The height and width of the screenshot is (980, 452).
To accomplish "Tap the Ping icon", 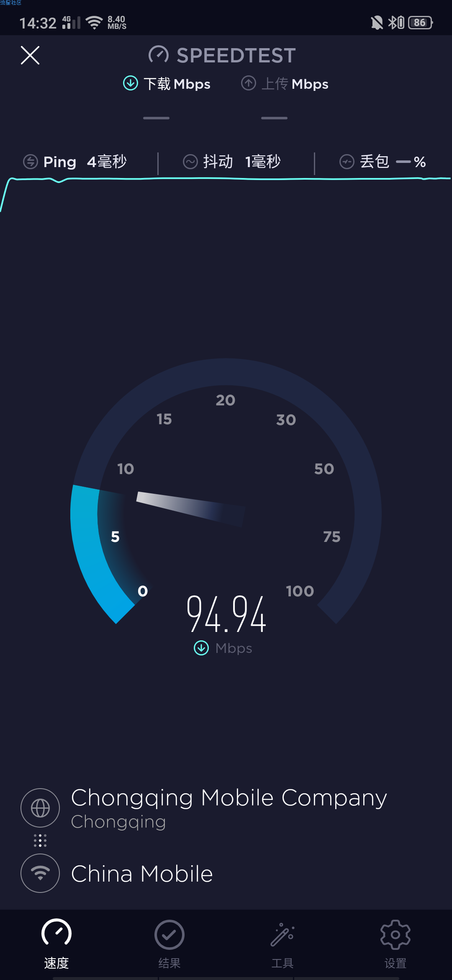I will coord(31,162).
